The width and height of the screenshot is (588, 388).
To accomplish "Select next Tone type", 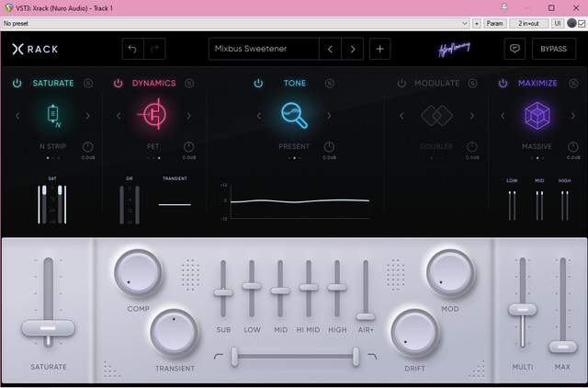I will click(x=329, y=116).
